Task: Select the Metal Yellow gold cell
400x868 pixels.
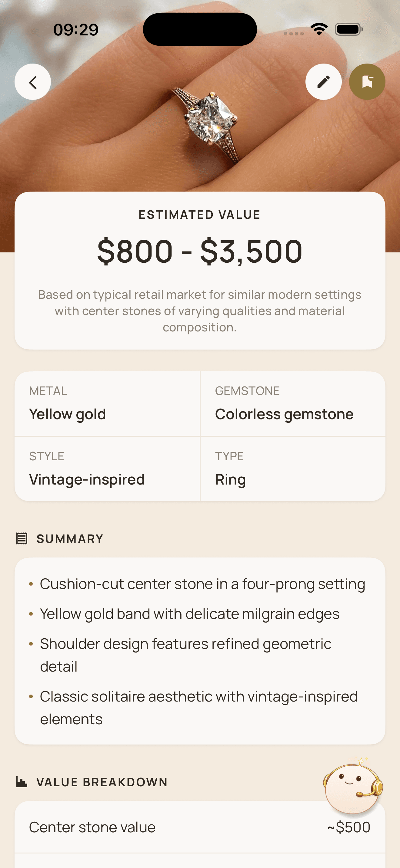Action: tap(107, 404)
